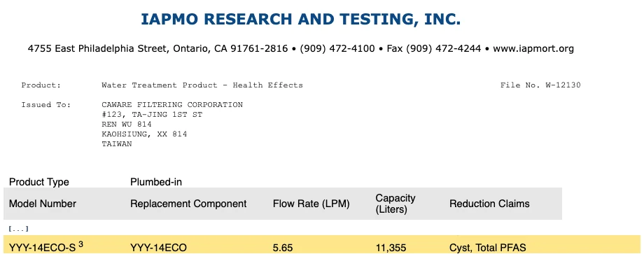Click the (909) 472-4100 phone number
The width and height of the screenshot is (644, 254).
click(337, 49)
